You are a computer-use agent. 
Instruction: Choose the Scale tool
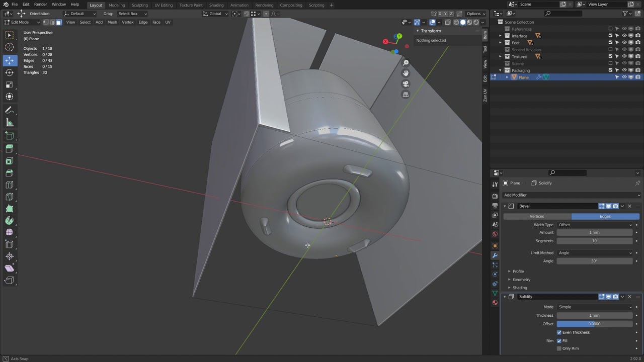click(9, 85)
